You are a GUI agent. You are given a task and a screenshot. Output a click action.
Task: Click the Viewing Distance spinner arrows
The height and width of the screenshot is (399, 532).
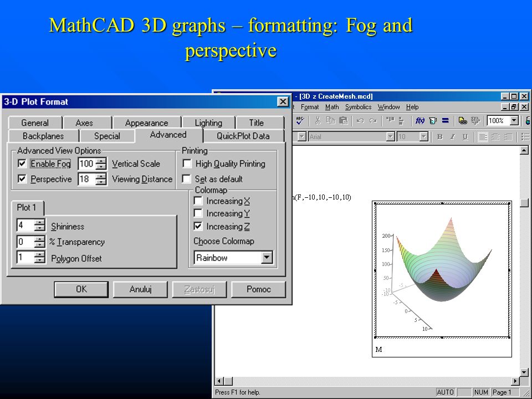(x=101, y=179)
